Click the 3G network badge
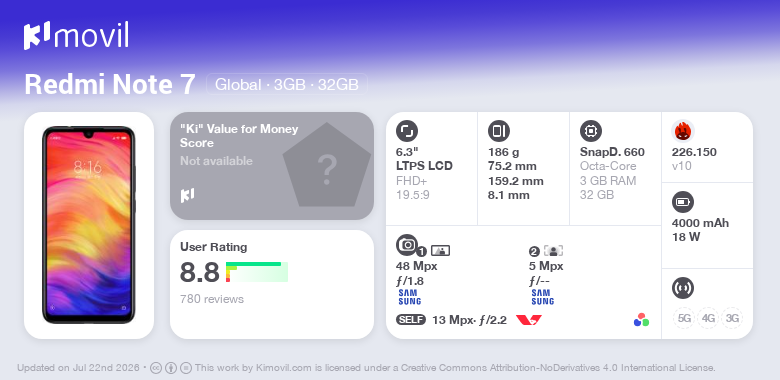 732,318
